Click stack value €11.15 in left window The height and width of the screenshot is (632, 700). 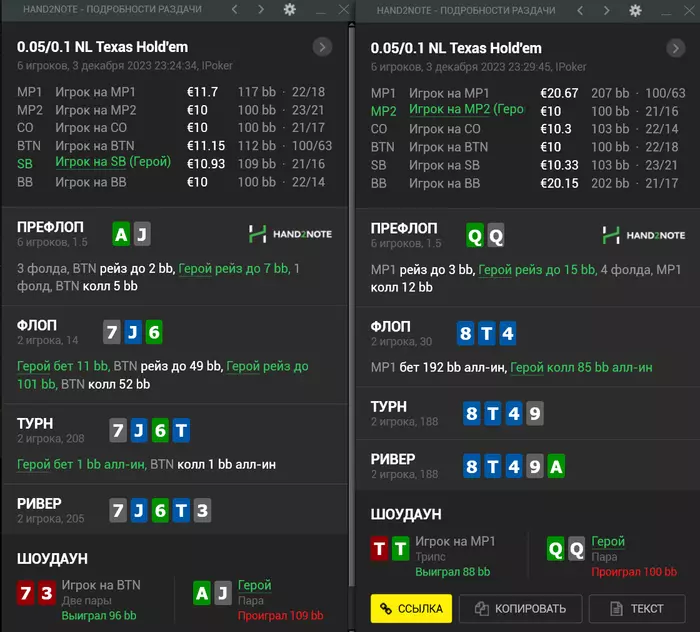[206, 146]
